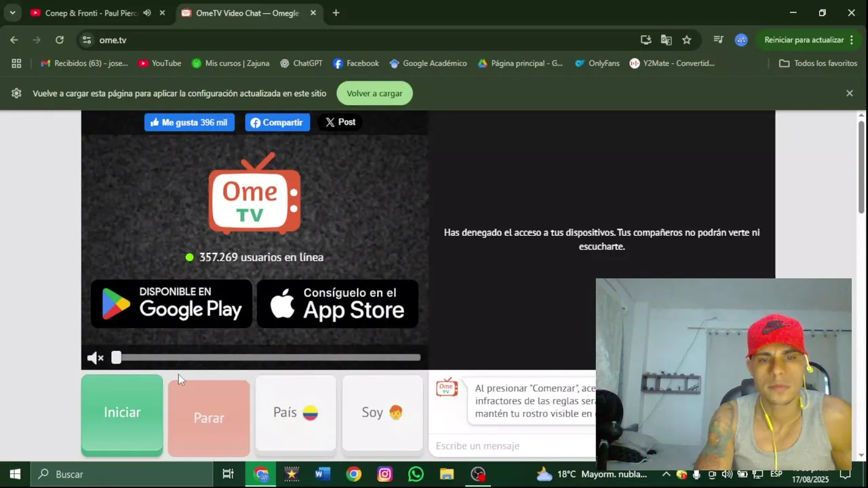Open Task View in taskbar

pos(228,474)
